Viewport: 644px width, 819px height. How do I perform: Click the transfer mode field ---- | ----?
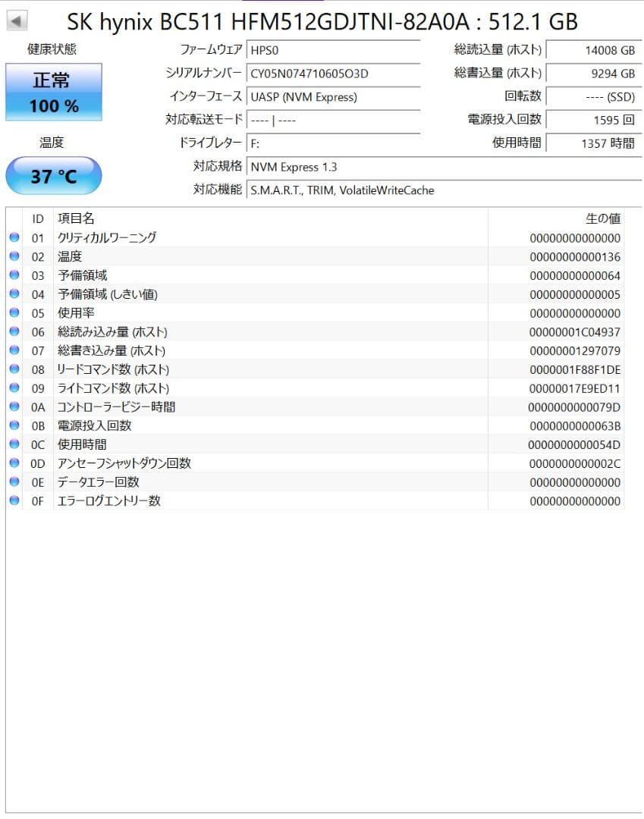[333, 120]
